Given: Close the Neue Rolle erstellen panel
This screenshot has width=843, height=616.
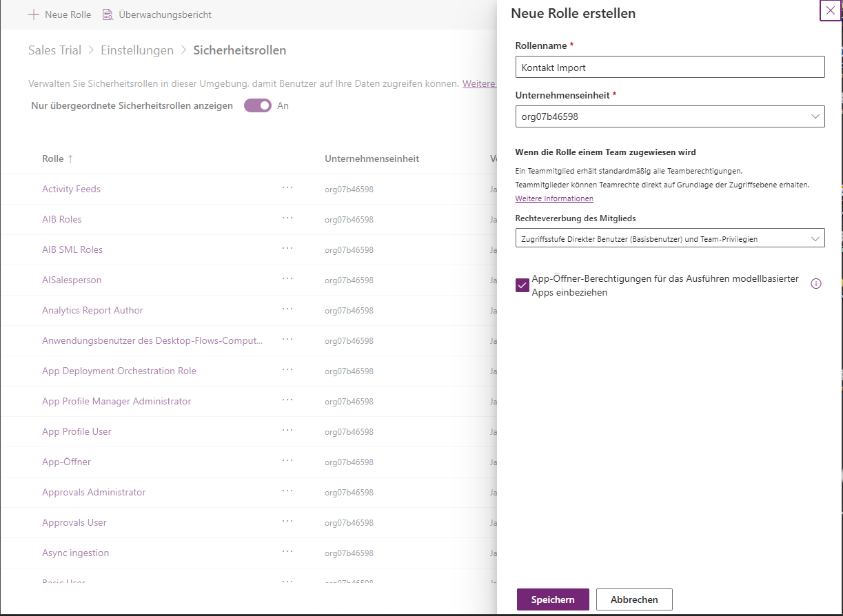Looking at the screenshot, I should (x=830, y=11).
